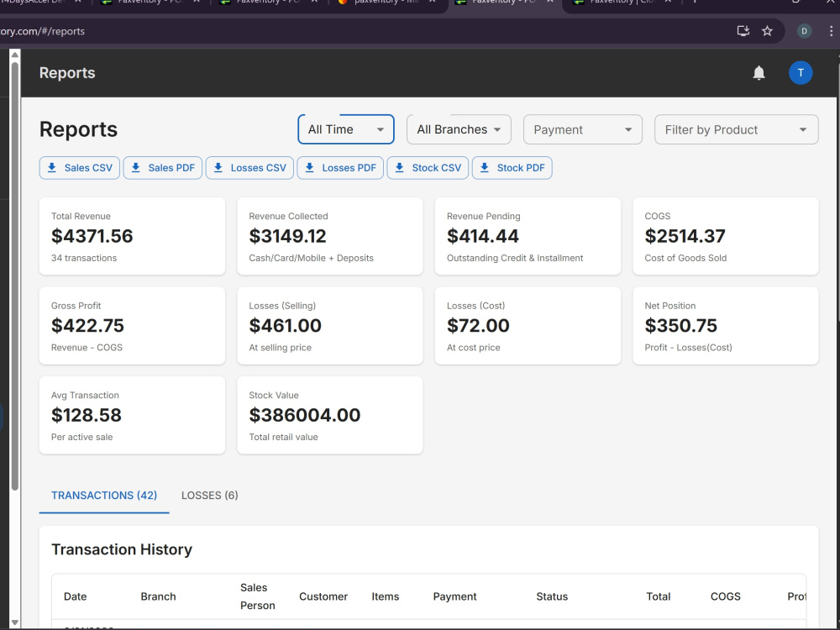Click the Net Position $350.75 value
Viewport: 840px width, 630px height.
(681, 326)
